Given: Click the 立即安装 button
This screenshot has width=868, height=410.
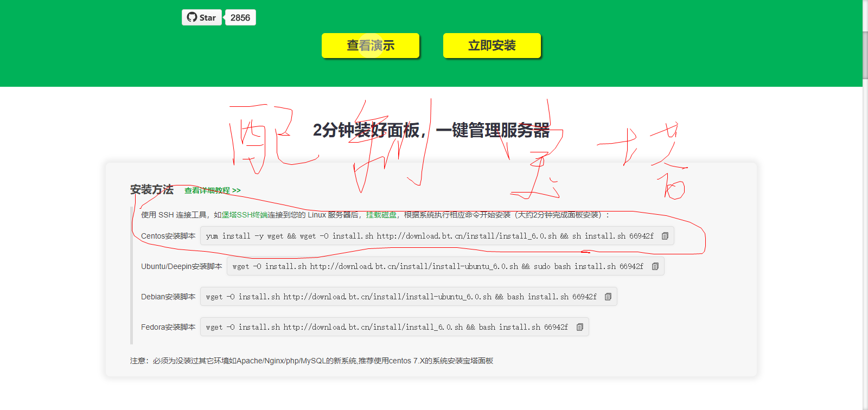Looking at the screenshot, I should coord(492,46).
